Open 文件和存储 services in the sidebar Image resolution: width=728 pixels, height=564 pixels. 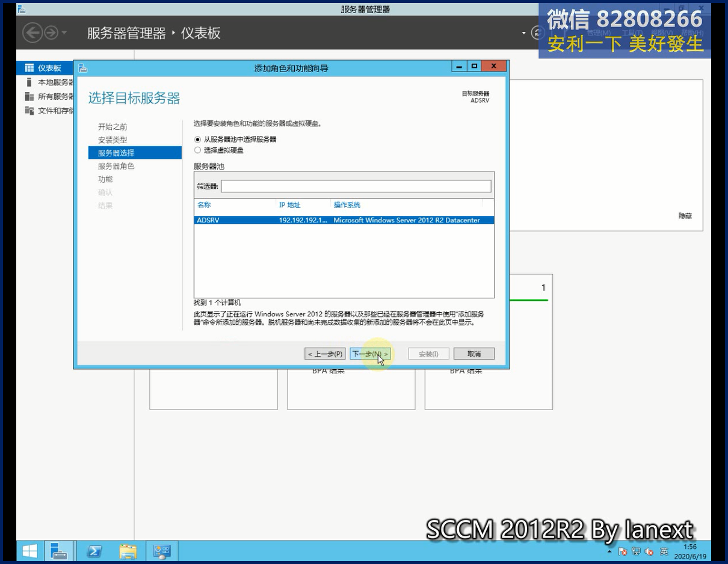click(55, 111)
